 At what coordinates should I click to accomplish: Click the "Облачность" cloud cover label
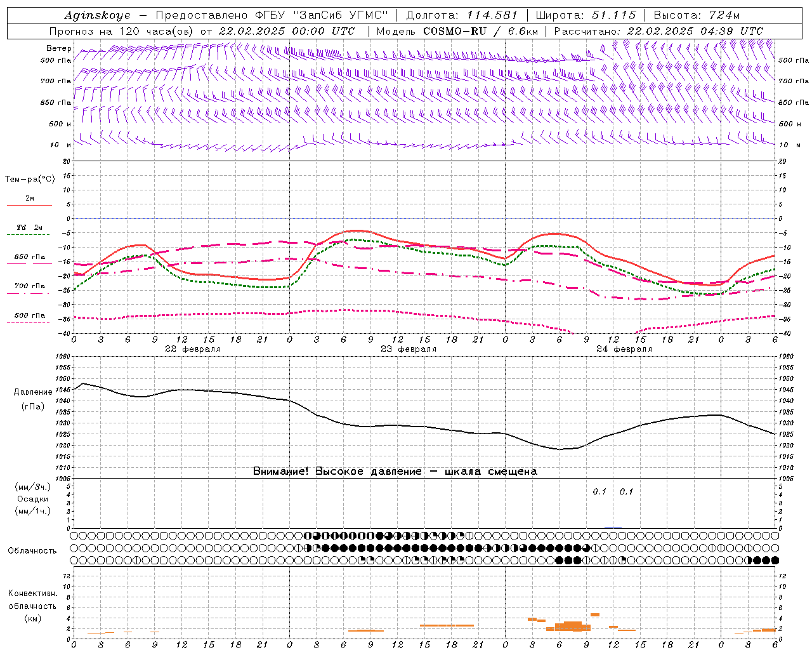coord(32,550)
